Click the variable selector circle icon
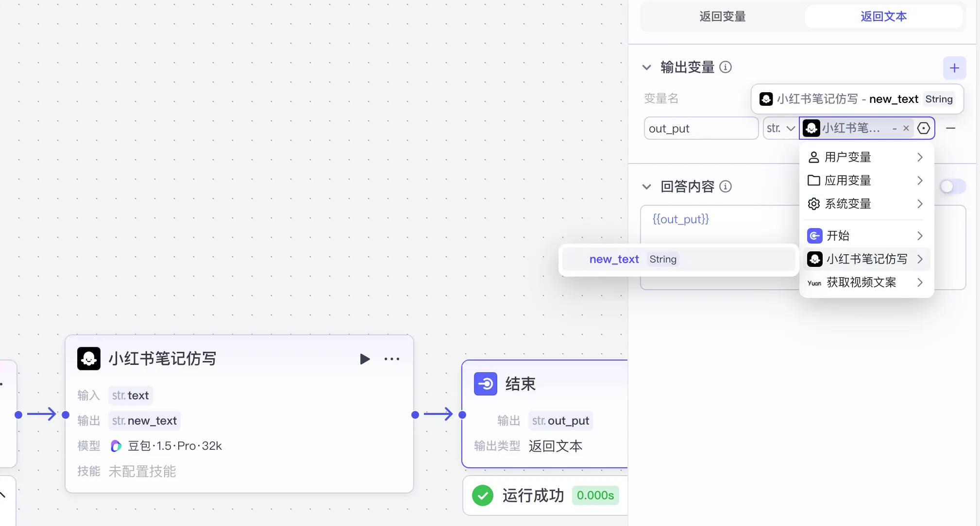 pyautogui.click(x=924, y=128)
